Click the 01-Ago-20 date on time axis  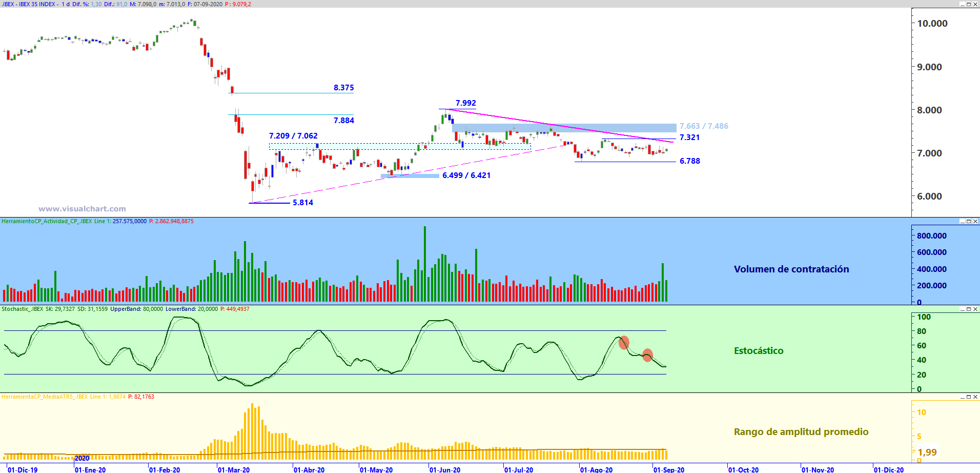pos(596,470)
